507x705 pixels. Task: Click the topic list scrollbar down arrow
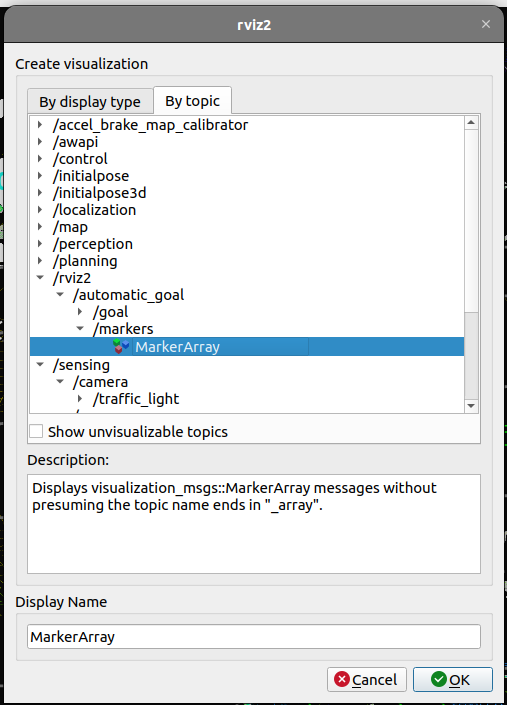pos(471,406)
